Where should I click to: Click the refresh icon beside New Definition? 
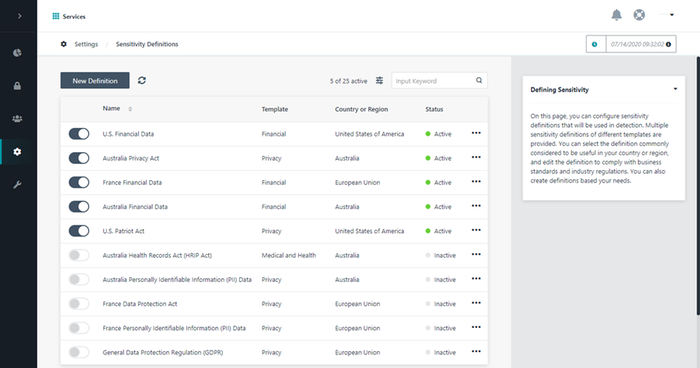click(142, 80)
